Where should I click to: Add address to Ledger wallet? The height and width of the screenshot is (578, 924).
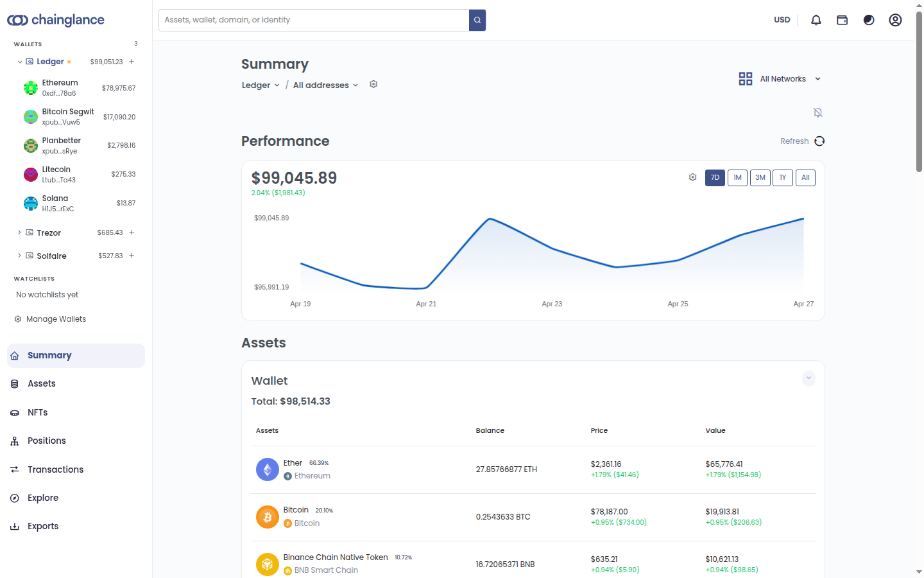coord(132,62)
